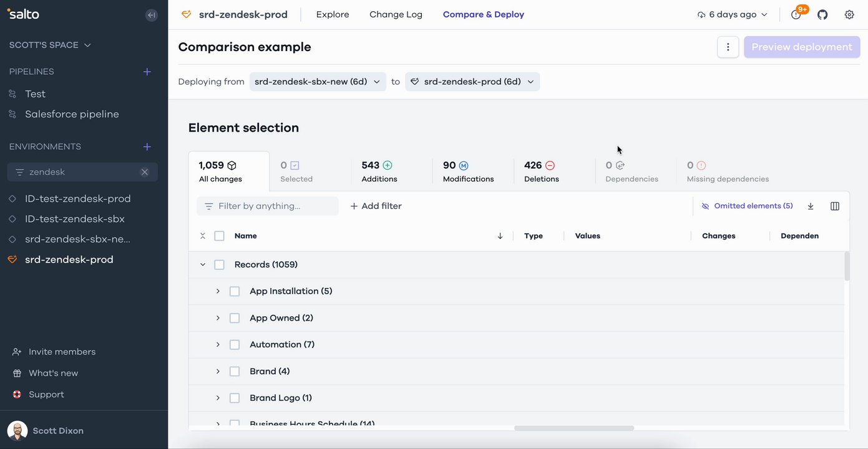Open the column layout options icon

tap(835, 206)
